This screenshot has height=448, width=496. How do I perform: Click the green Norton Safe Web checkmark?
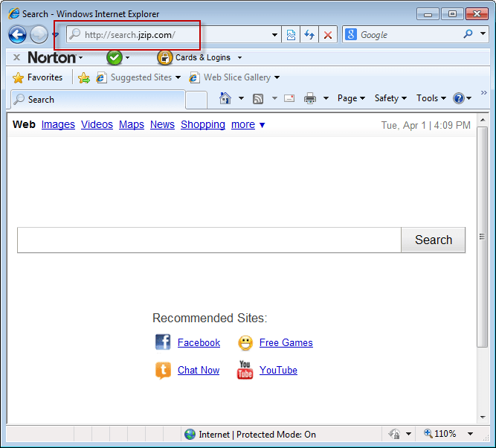click(x=115, y=57)
